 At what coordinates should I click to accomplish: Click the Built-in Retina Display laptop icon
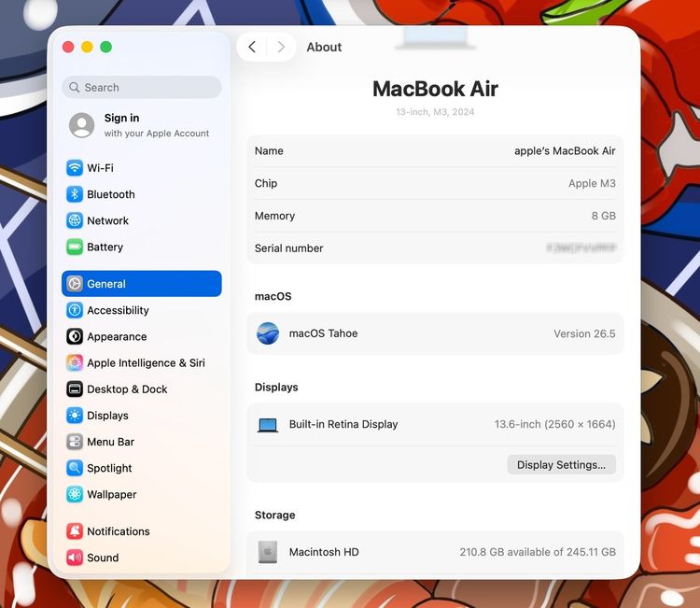(268, 425)
